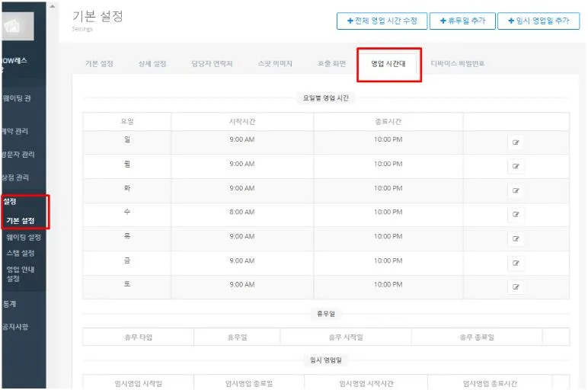Select 기본 설정 sidebar submenu
The height and width of the screenshot is (390, 588).
click(x=21, y=221)
